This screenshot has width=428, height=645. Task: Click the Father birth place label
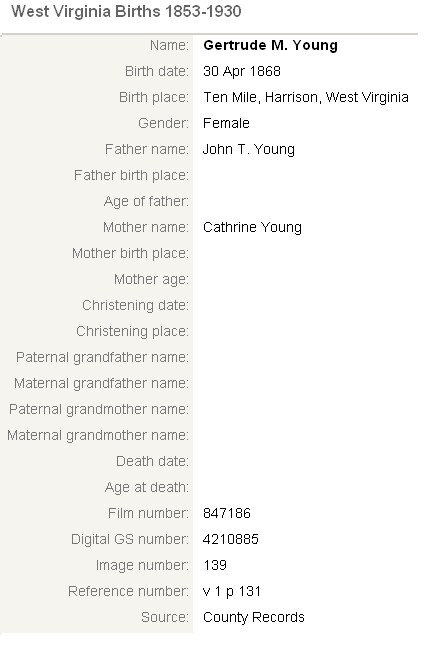(131, 176)
